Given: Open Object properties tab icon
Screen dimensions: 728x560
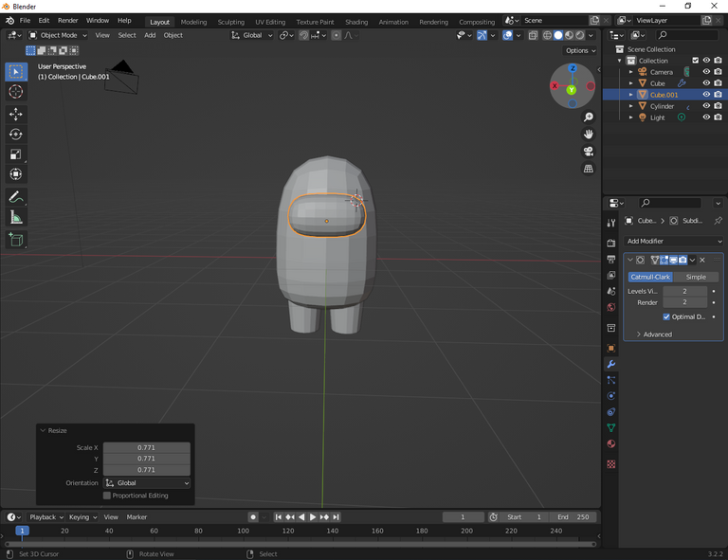Looking at the screenshot, I should [x=611, y=348].
